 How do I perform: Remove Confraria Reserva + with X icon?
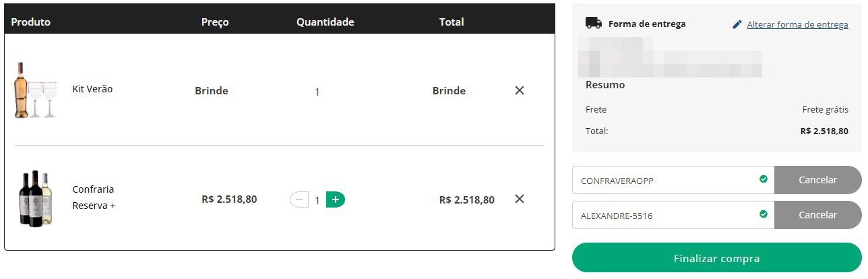520,199
